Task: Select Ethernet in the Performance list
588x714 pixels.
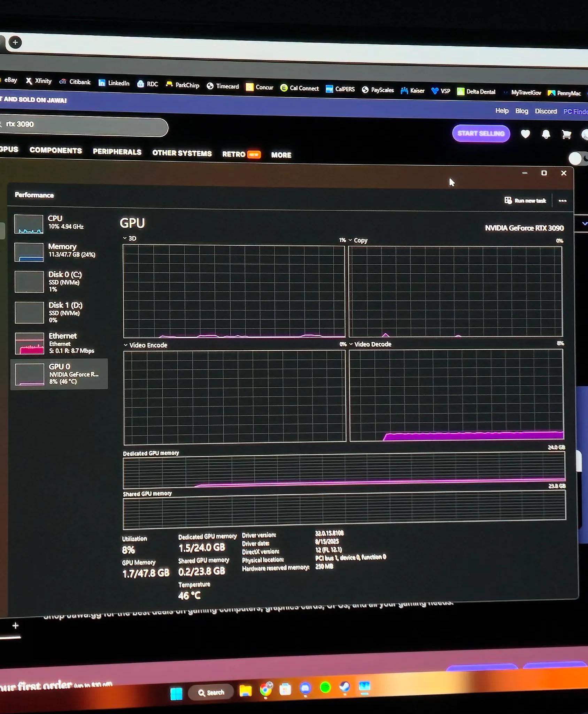Action: coord(59,343)
